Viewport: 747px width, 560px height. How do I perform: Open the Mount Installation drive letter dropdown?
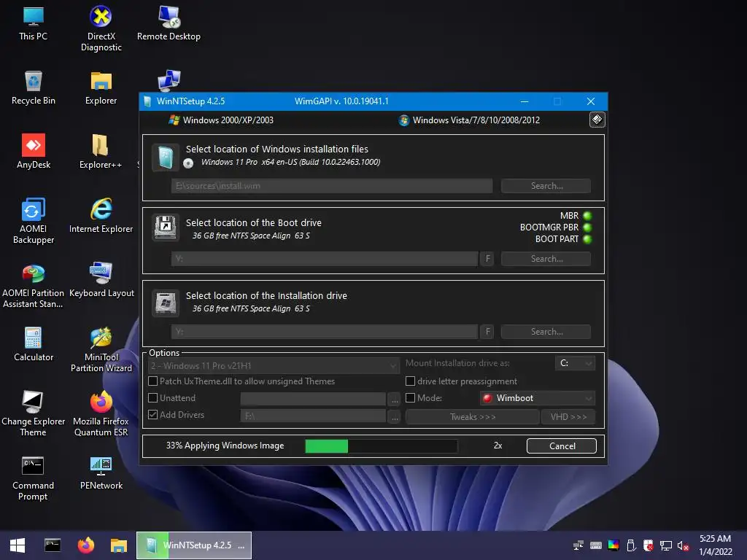pyautogui.click(x=575, y=363)
